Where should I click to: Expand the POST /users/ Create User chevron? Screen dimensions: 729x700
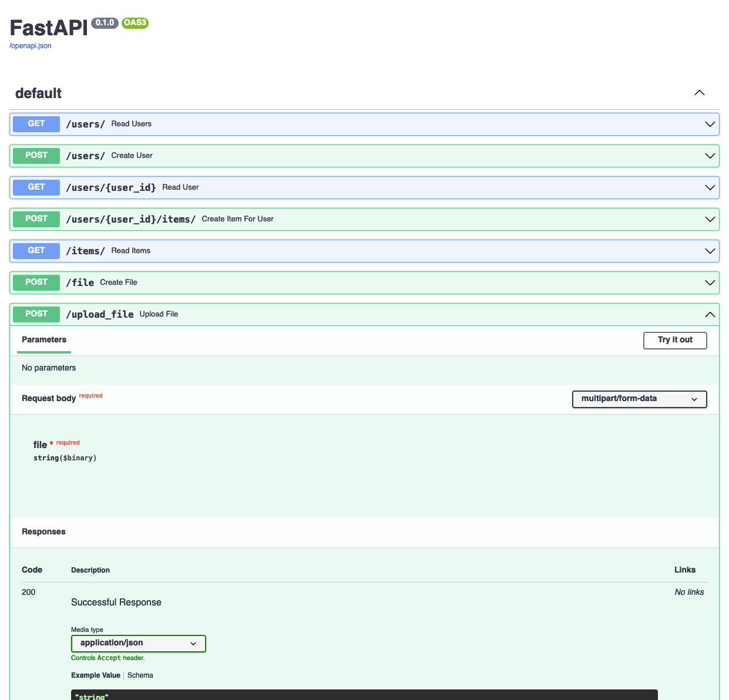point(710,156)
